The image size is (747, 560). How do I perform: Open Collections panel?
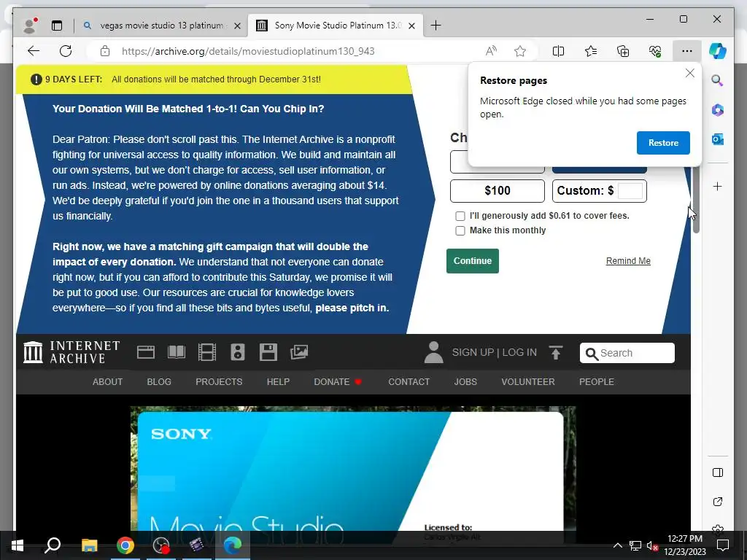point(623,51)
